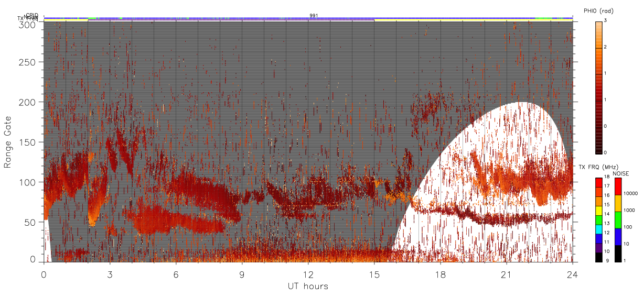Click the '9' tick on UT hours axis

(242, 274)
